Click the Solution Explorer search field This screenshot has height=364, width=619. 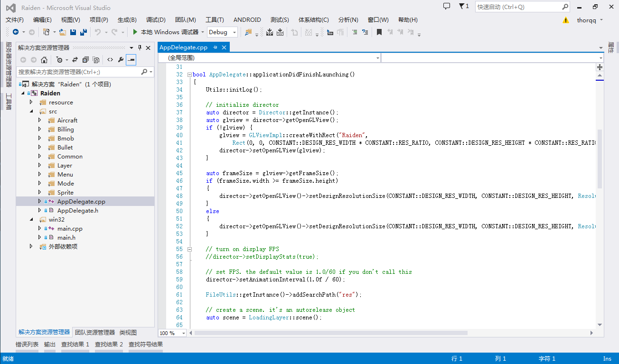pos(78,72)
